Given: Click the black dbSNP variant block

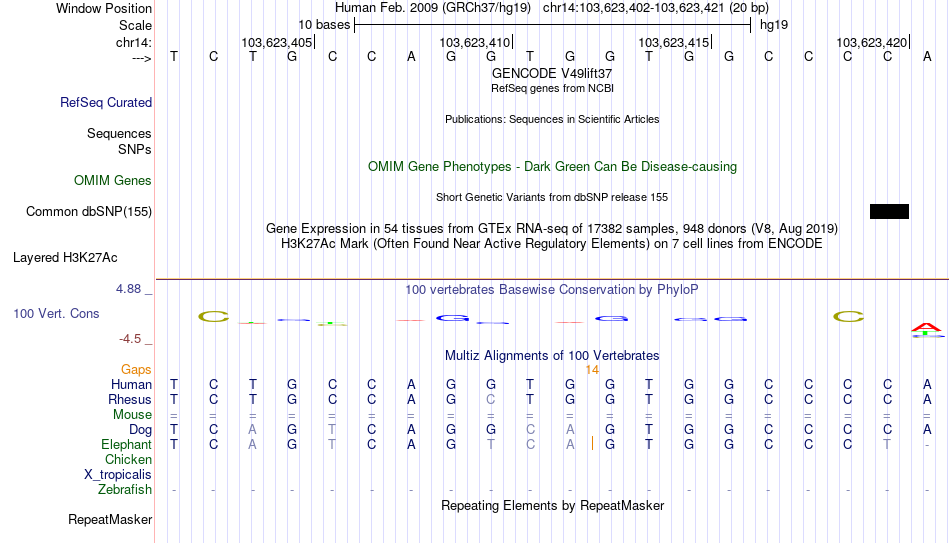Looking at the screenshot, I should pyautogui.click(x=889, y=211).
